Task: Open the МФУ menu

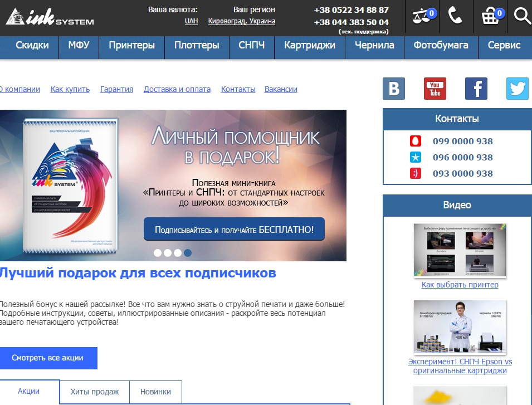Action: (79, 46)
